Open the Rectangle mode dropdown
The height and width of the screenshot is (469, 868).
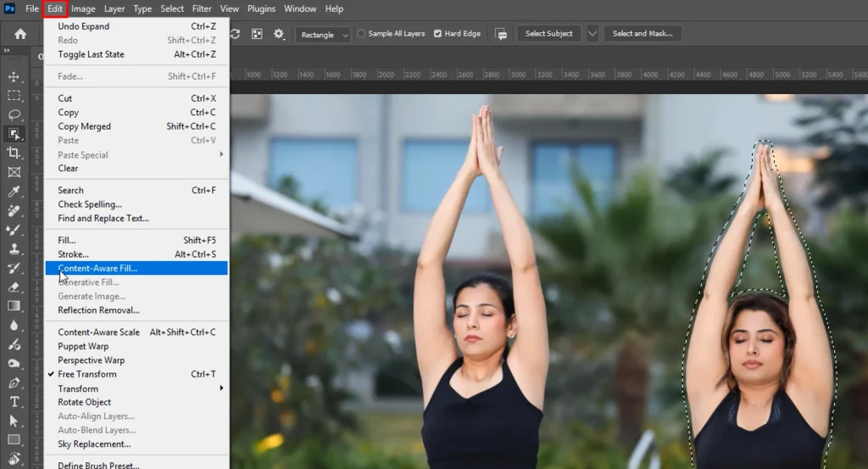point(323,34)
